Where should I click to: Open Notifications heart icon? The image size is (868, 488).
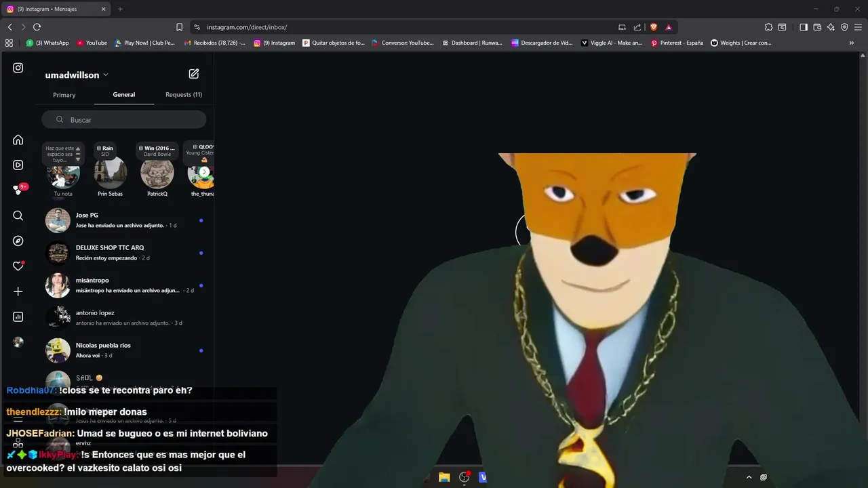pos(18,266)
